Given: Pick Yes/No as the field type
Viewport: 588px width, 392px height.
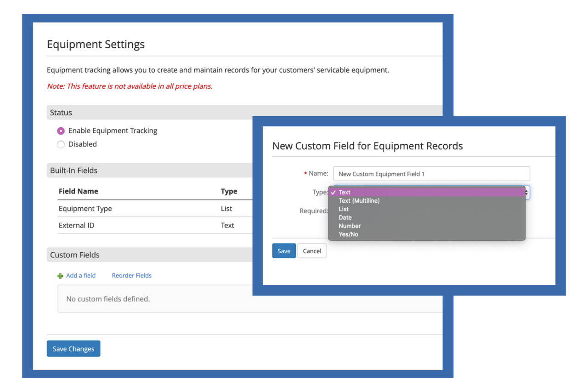Looking at the screenshot, I should pyautogui.click(x=348, y=234).
